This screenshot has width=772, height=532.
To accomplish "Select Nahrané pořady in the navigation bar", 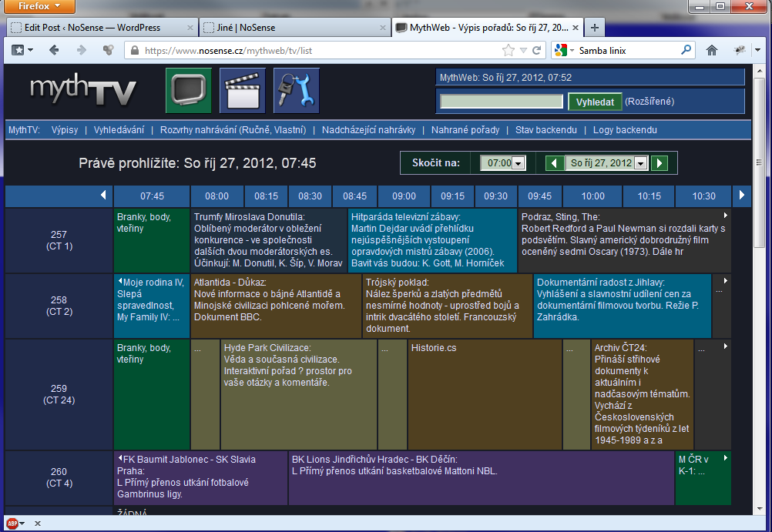I will pyautogui.click(x=465, y=130).
